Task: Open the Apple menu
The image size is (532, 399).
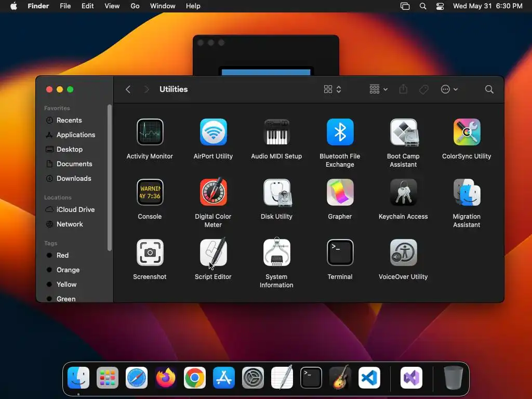Action: coord(14,6)
